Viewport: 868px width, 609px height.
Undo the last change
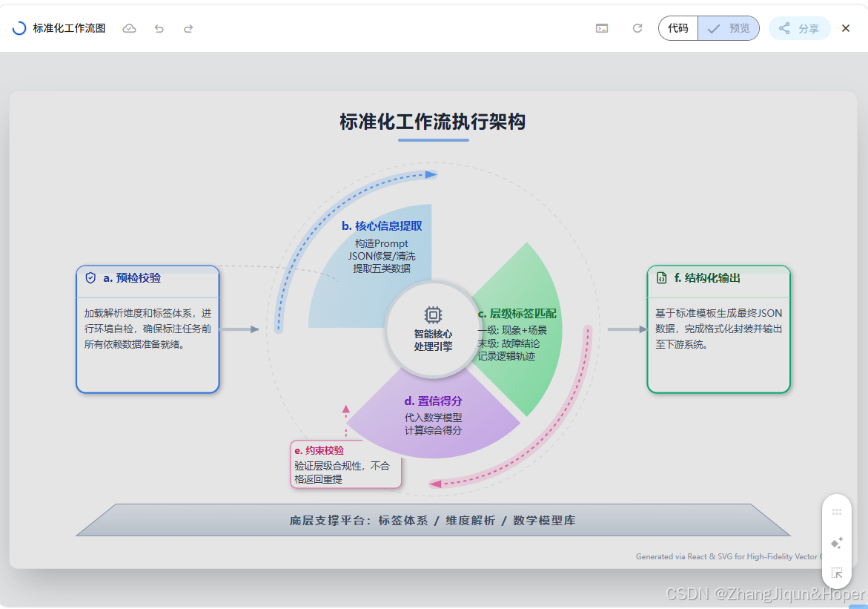(159, 28)
